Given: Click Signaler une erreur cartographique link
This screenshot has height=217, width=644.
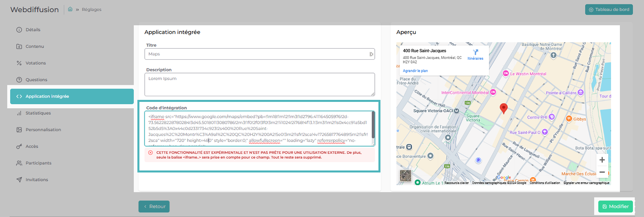Looking at the screenshot, I should click(x=587, y=183).
